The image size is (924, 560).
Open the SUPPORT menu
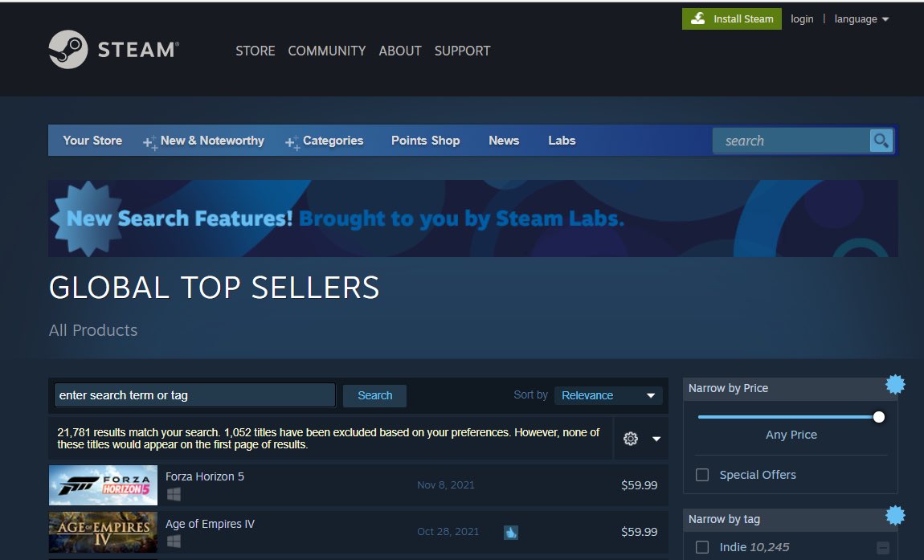(462, 51)
